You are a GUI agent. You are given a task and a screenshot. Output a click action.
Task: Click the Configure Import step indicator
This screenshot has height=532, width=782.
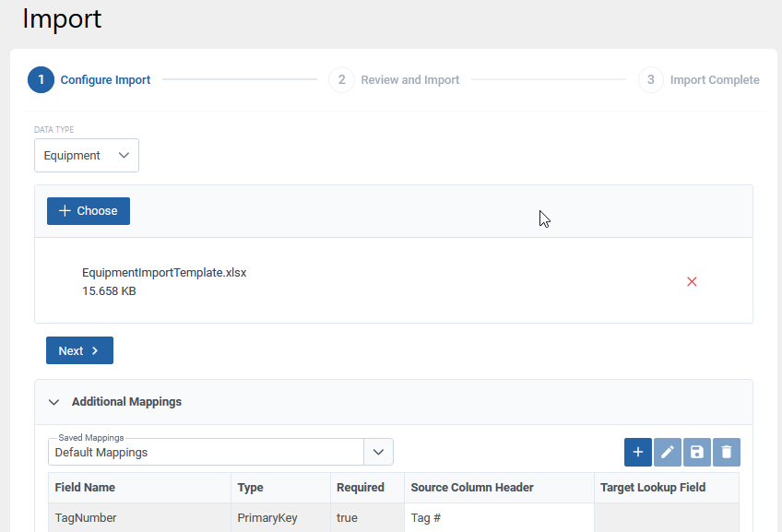point(104,79)
